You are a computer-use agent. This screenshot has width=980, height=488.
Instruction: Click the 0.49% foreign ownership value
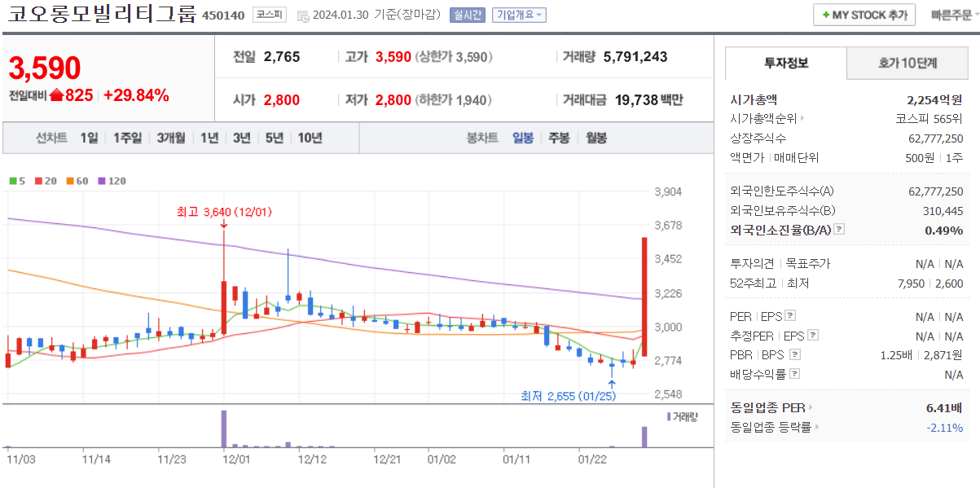click(x=944, y=230)
